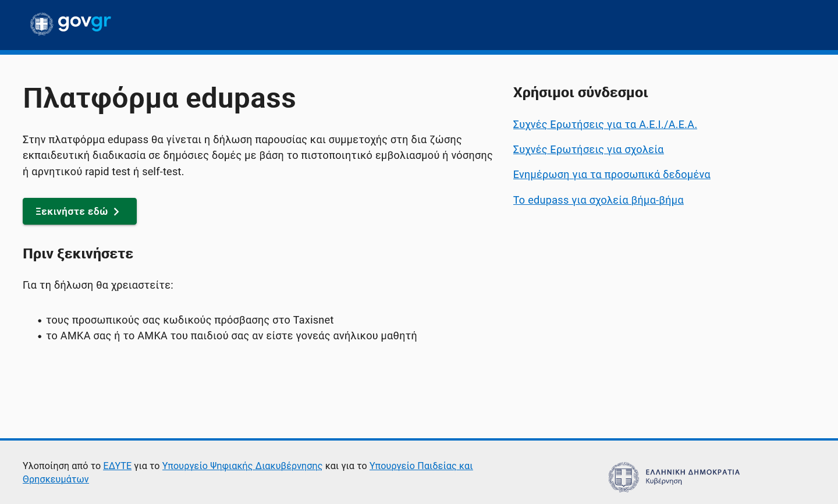Screen dimensions: 838x504
Task: Click the ΑΜΚΑ bullet list item
Action: [x=232, y=336]
